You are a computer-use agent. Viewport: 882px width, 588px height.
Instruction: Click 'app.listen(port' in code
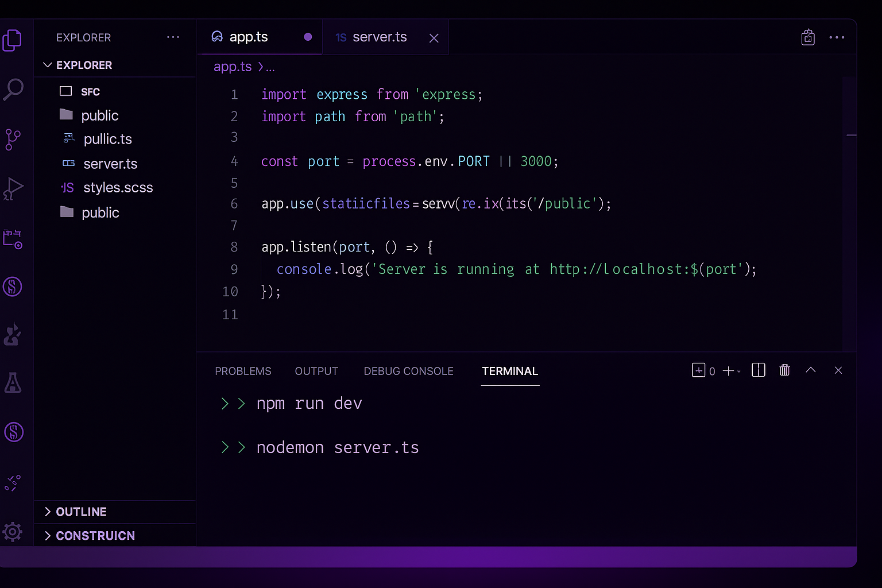pos(315,247)
